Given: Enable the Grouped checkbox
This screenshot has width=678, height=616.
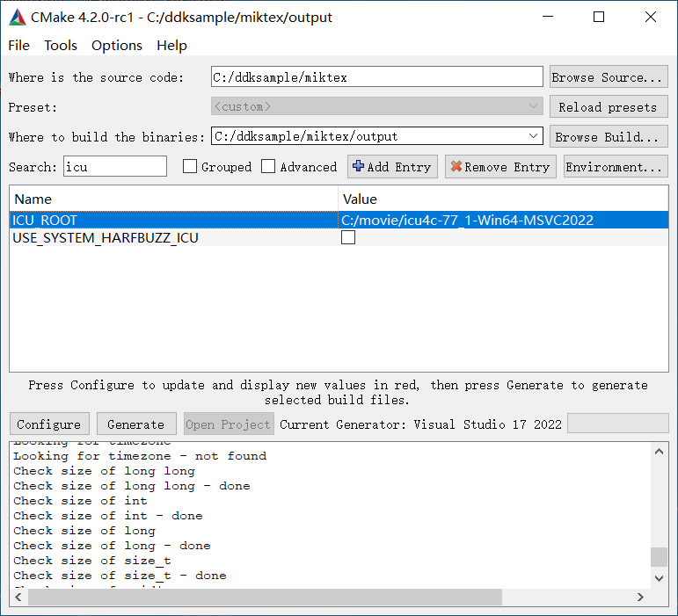Looking at the screenshot, I should pyautogui.click(x=190, y=166).
